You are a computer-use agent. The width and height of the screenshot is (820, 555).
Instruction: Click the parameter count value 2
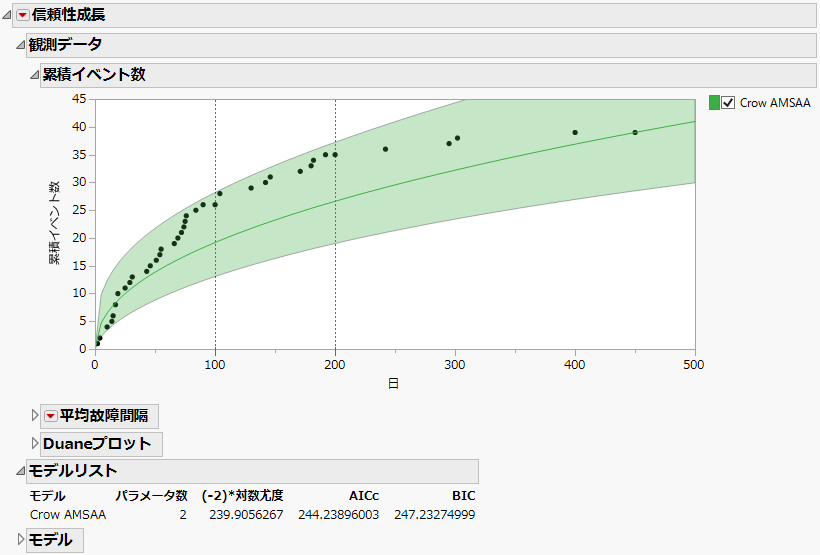point(183,515)
